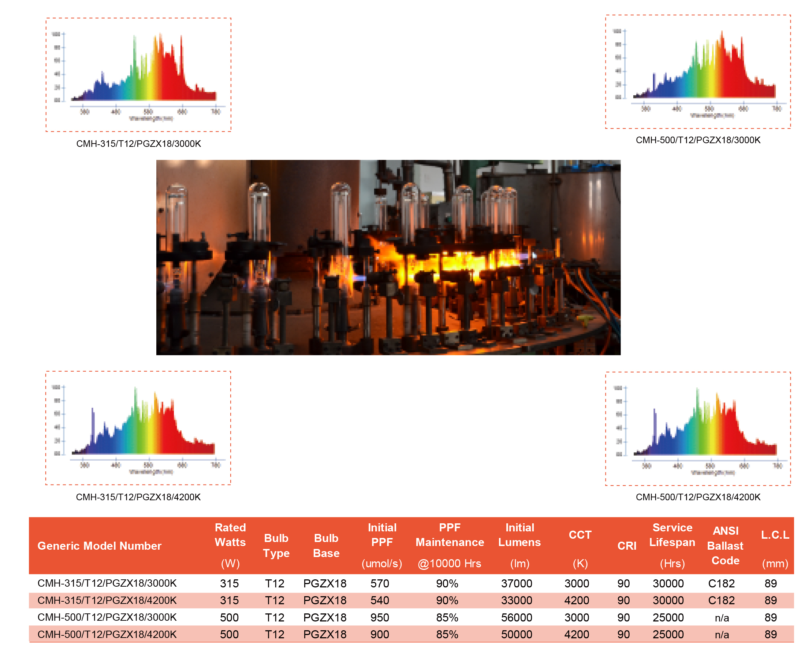Click the CMH-315 4200K spectrum chart
The width and height of the screenshot is (812, 672).
pos(138,427)
